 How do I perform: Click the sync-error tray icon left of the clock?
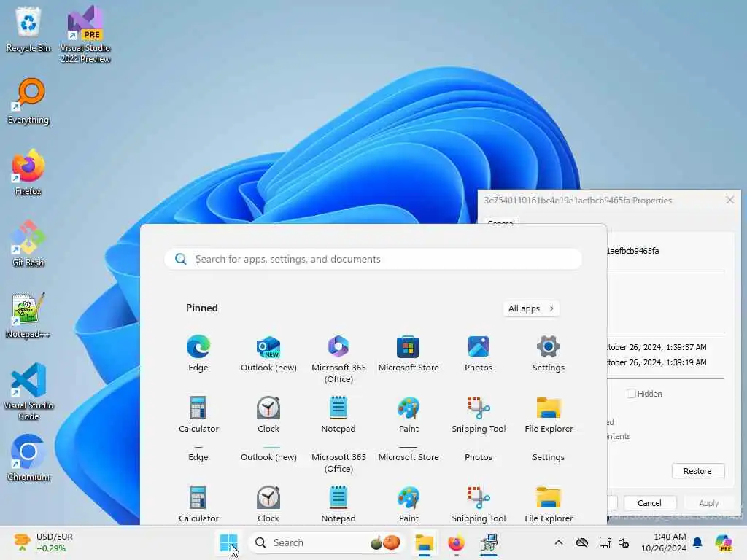pyautogui.click(x=624, y=542)
